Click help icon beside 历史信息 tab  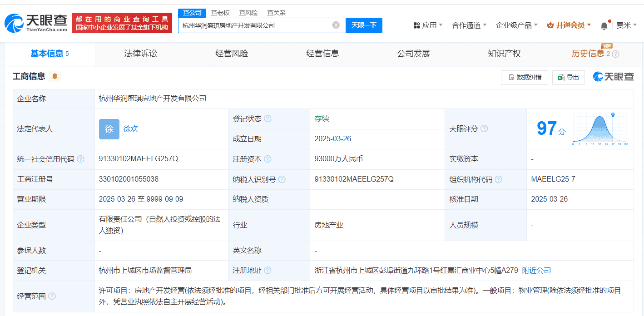tap(615, 54)
